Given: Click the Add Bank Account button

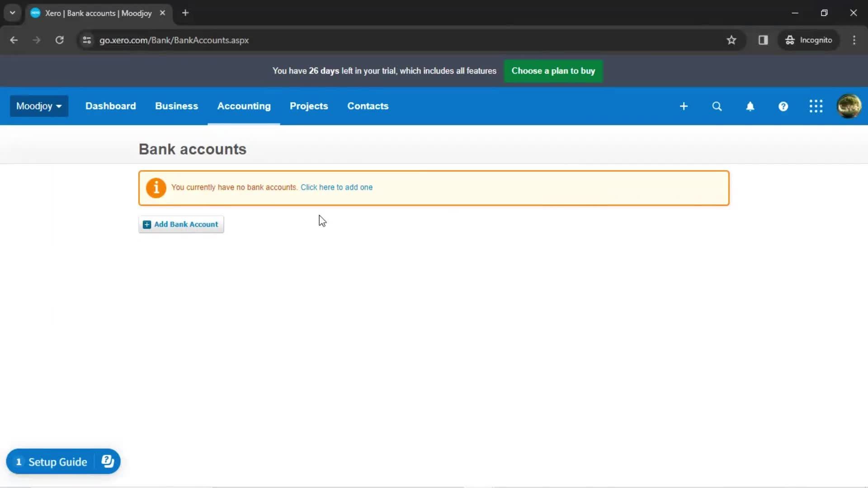Looking at the screenshot, I should click(181, 225).
